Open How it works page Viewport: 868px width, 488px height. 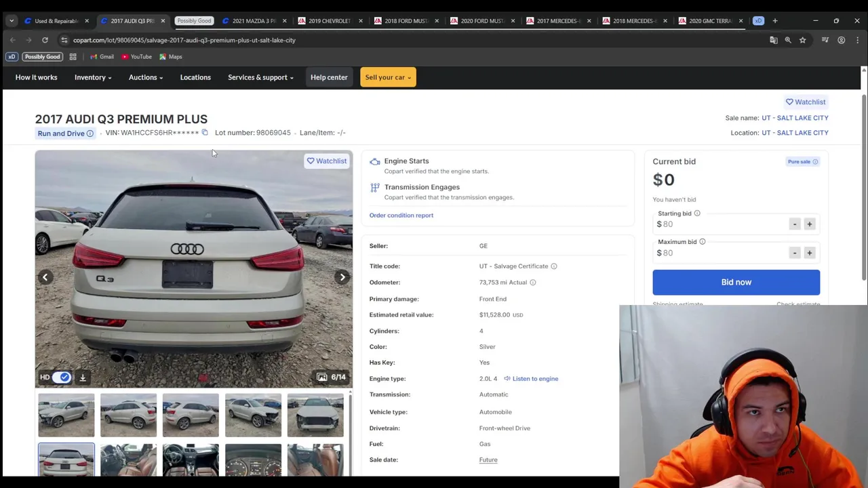pyautogui.click(x=37, y=77)
